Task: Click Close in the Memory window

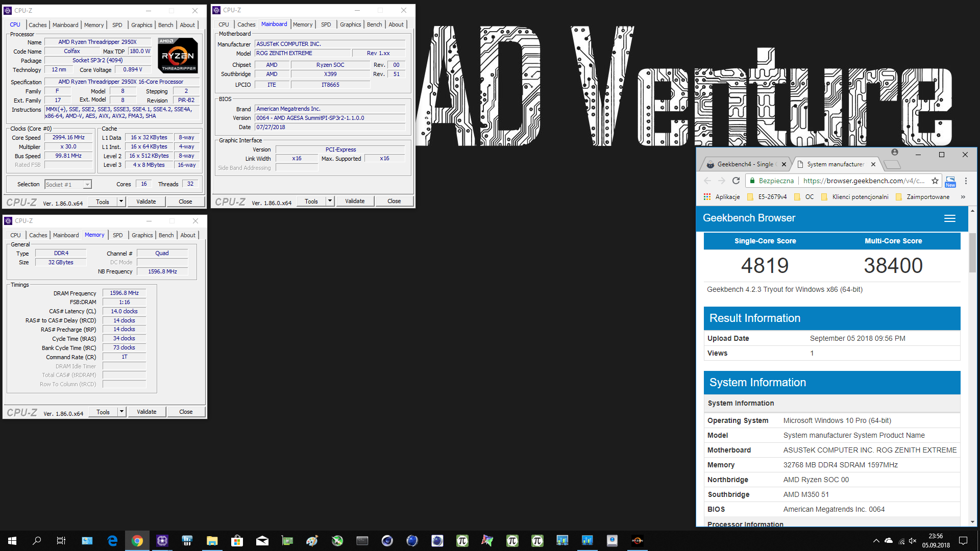Action: coord(186,412)
